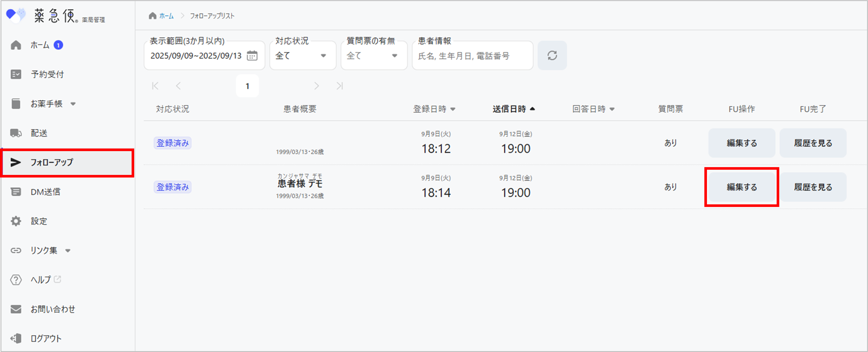Click 履歴を見る in first row
868x352 pixels.
(x=812, y=143)
